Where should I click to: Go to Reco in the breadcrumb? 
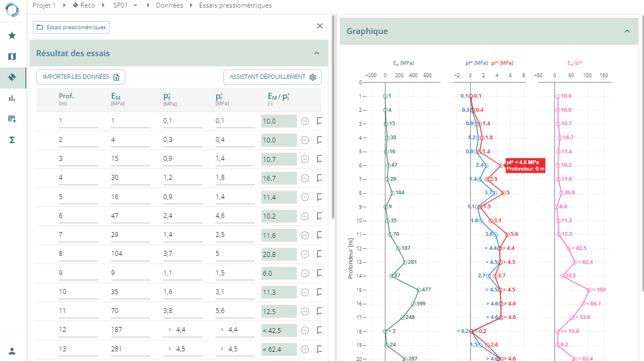click(x=84, y=5)
